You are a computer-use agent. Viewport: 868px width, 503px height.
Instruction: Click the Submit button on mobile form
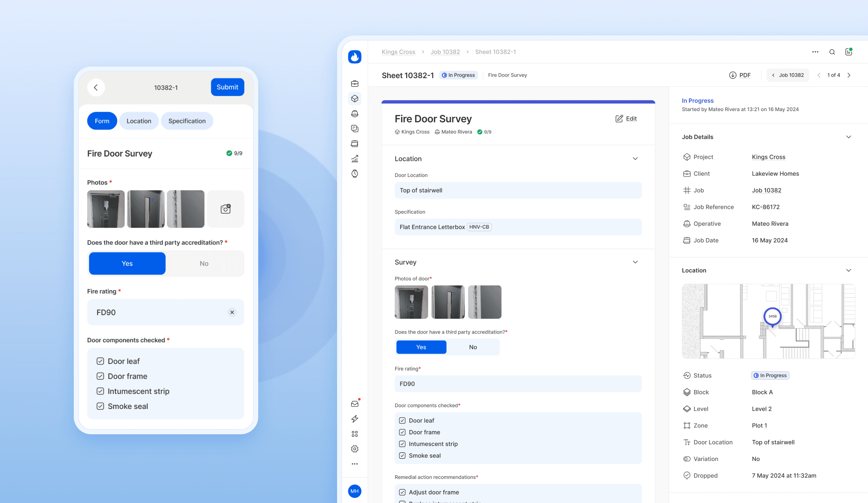(x=227, y=87)
